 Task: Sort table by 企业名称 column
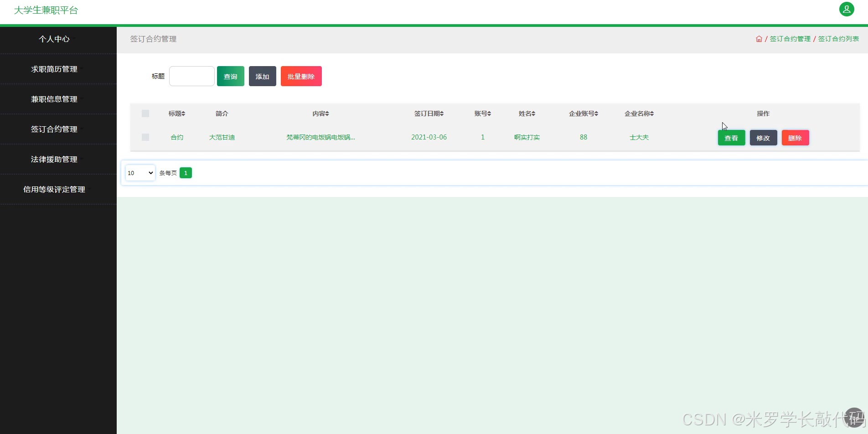(639, 114)
